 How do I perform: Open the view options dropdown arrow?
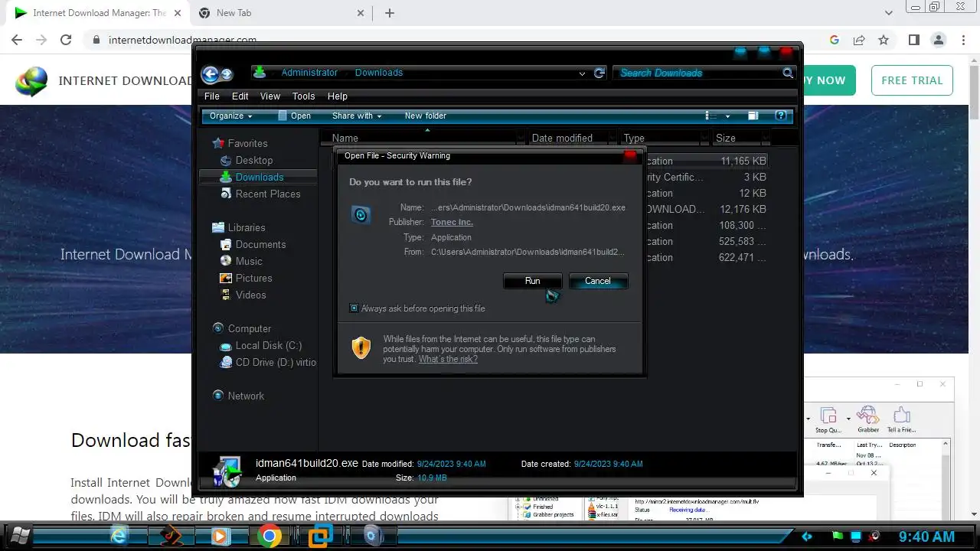(727, 116)
